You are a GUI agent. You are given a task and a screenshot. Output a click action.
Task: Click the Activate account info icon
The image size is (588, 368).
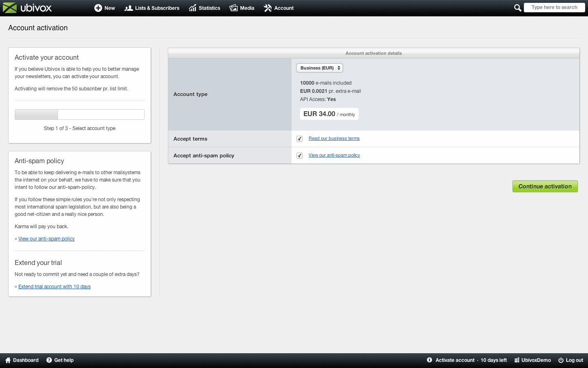point(430,360)
